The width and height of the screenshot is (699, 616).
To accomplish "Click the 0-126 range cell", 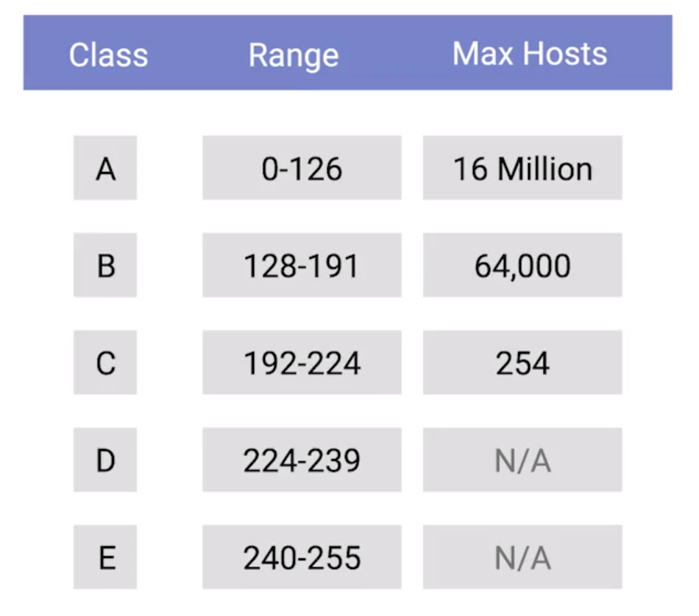I will click(x=302, y=169).
